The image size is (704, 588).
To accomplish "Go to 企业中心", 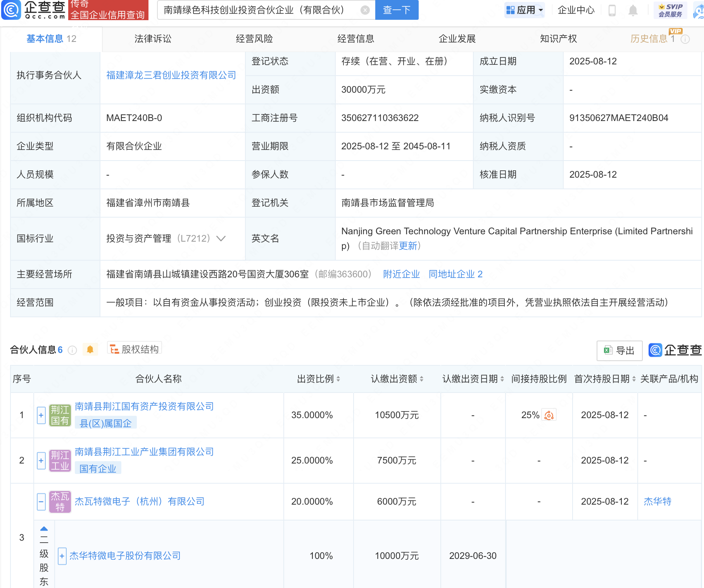I will [x=576, y=10].
